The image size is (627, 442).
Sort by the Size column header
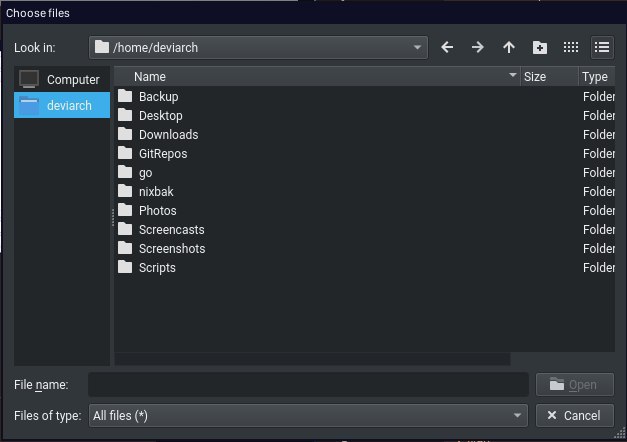click(x=549, y=76)
